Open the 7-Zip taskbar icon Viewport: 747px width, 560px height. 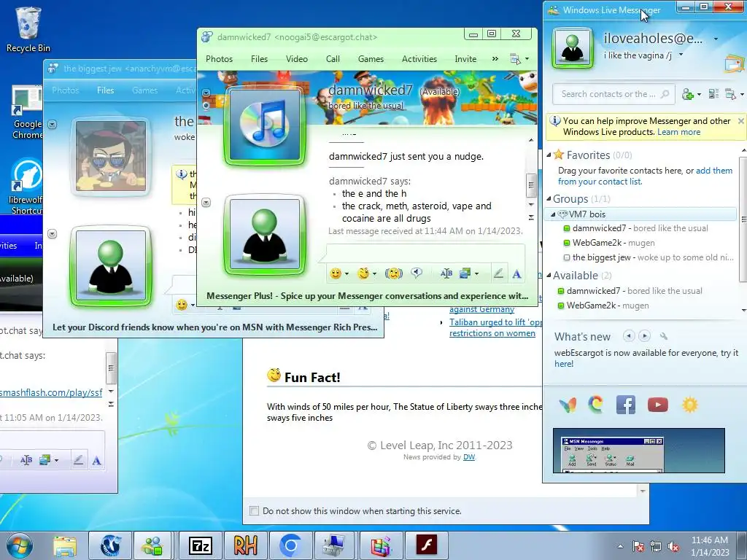200,545
